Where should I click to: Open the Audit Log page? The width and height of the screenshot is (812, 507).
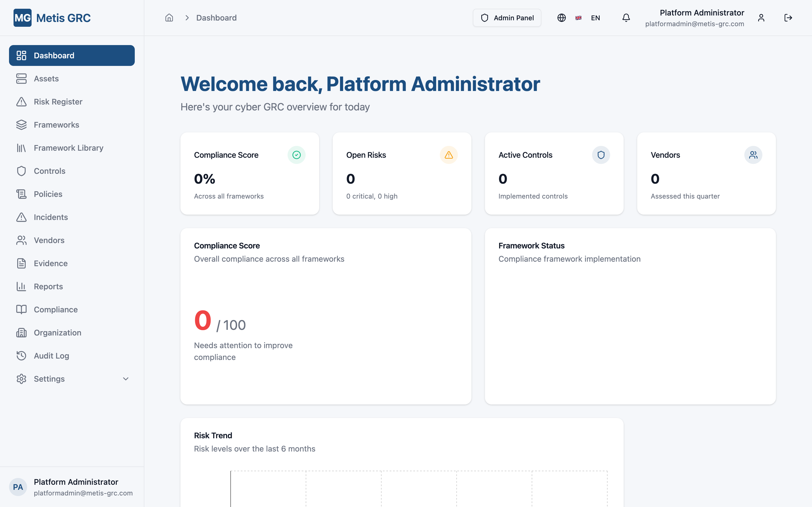pyautogui.click(x=51, y=355)
